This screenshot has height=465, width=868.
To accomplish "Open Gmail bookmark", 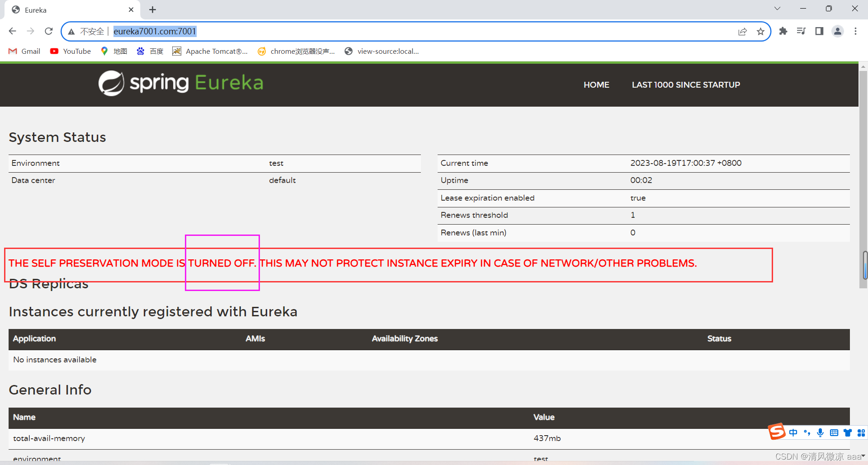I will click(x=24, y=51).
